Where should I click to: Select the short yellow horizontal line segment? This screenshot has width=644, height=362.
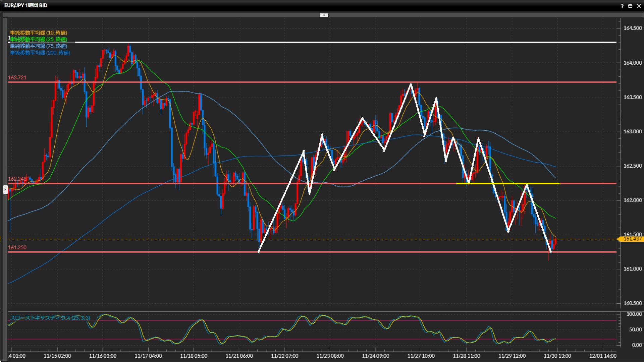click(x=508, y=184)
